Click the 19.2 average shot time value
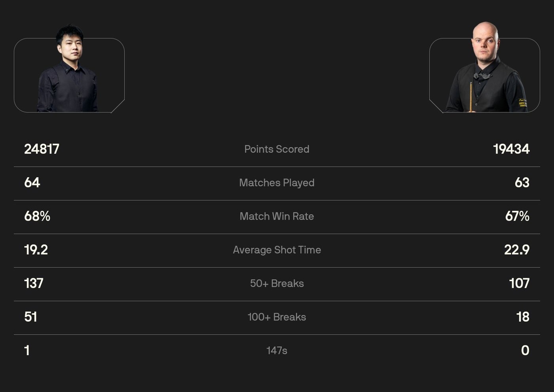The width and height of the screenshot is (554, 392). point(36,250)
